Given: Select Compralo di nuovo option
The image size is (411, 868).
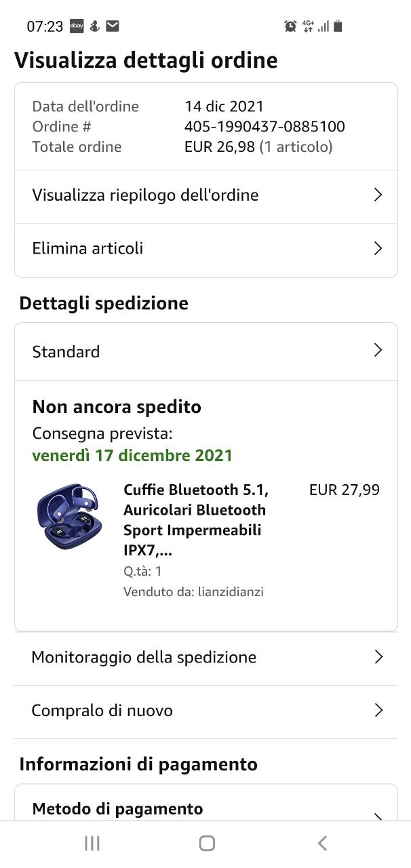Looking at the screenshot, I should [102, 711].
